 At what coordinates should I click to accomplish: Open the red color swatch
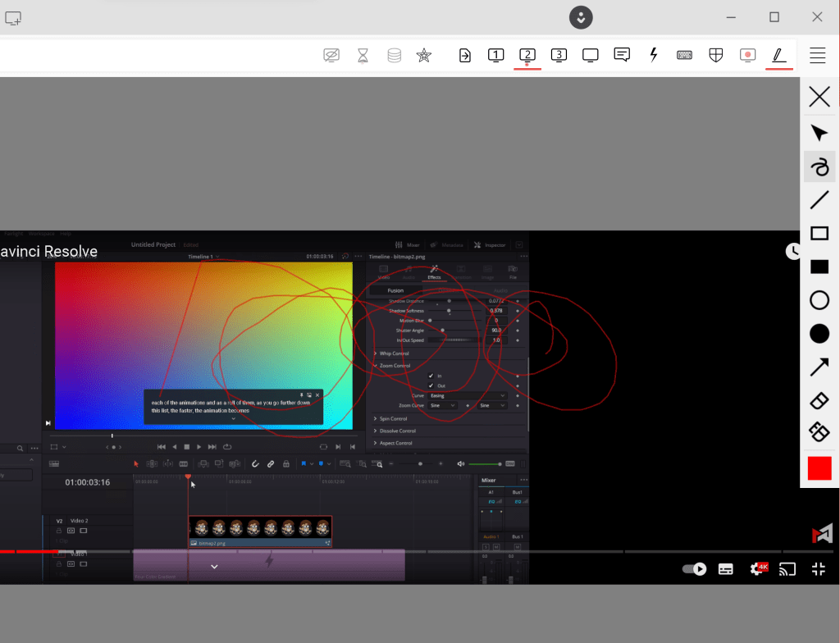click(819, 468)
